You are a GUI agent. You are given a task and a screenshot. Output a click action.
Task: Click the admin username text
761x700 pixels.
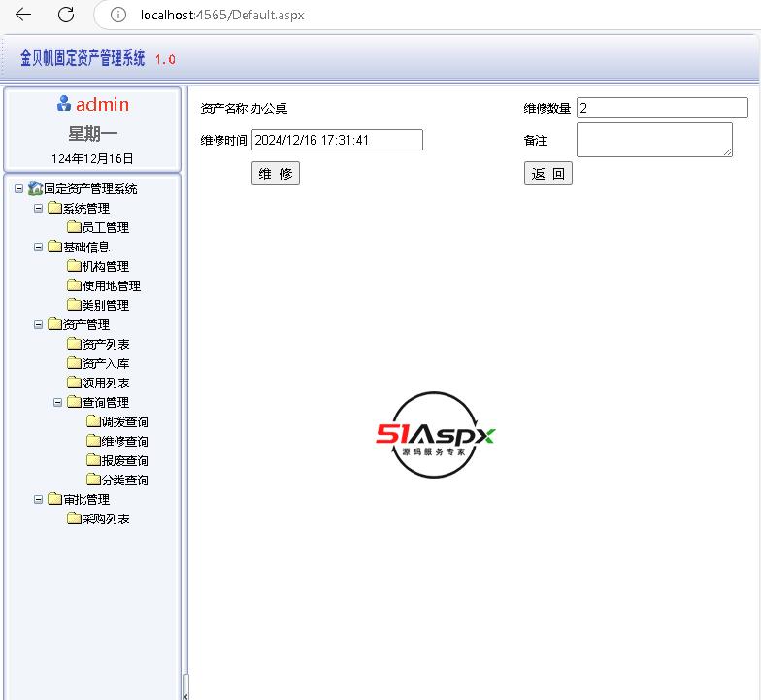(x=102, y=104)
